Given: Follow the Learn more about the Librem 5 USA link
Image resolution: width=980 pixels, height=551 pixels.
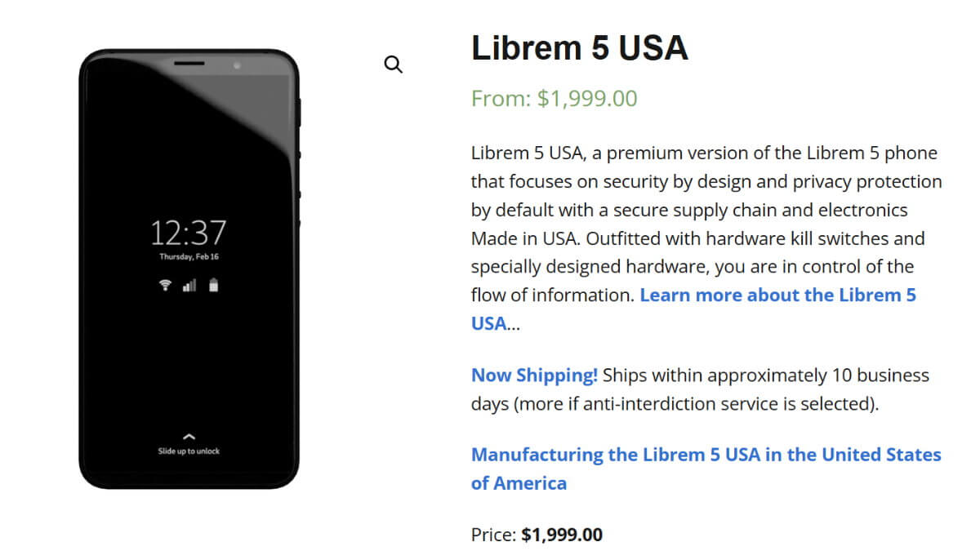Looking at the screenshot, I should pyautogui.click(x=777, y=295).
